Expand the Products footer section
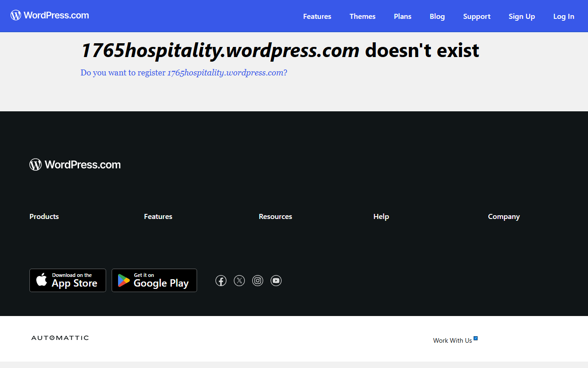Viewport: 588px width, 368px height. tap(44, 216)
